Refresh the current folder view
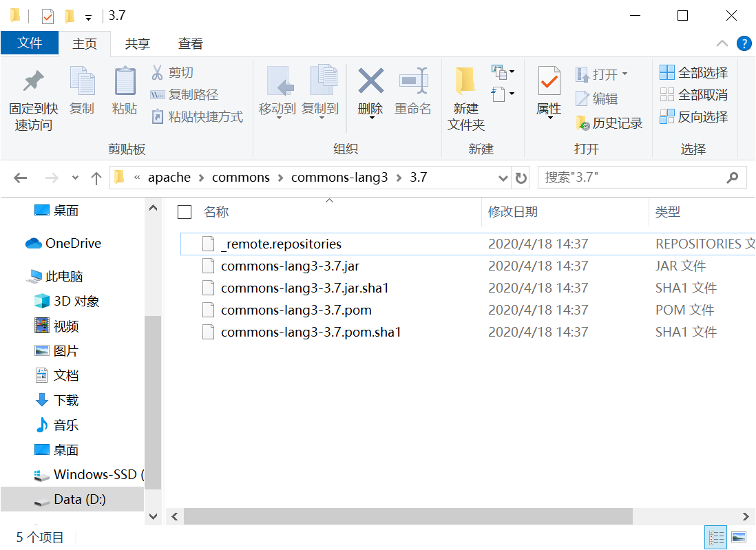The height and width of the screenshot is (550, 756). click(521, 178)
